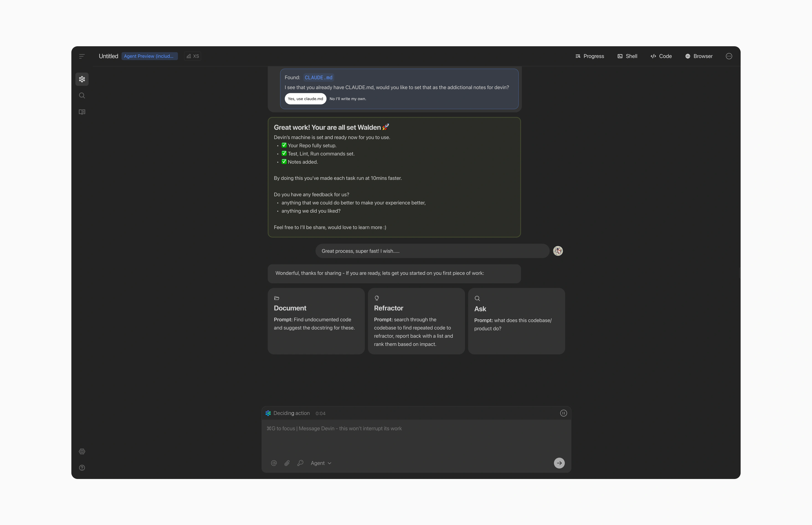Open search from the left sidebar

[x=82, y=95]
